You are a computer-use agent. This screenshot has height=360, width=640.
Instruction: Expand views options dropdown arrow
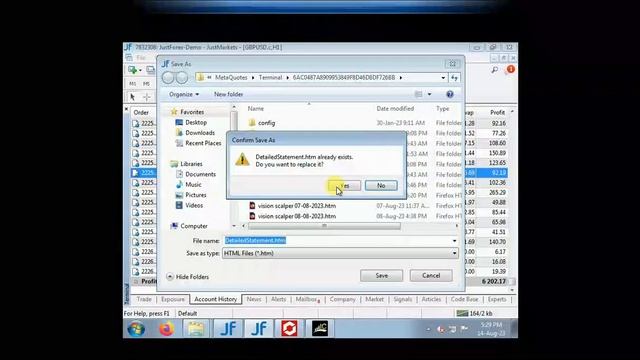coord(429,94)
